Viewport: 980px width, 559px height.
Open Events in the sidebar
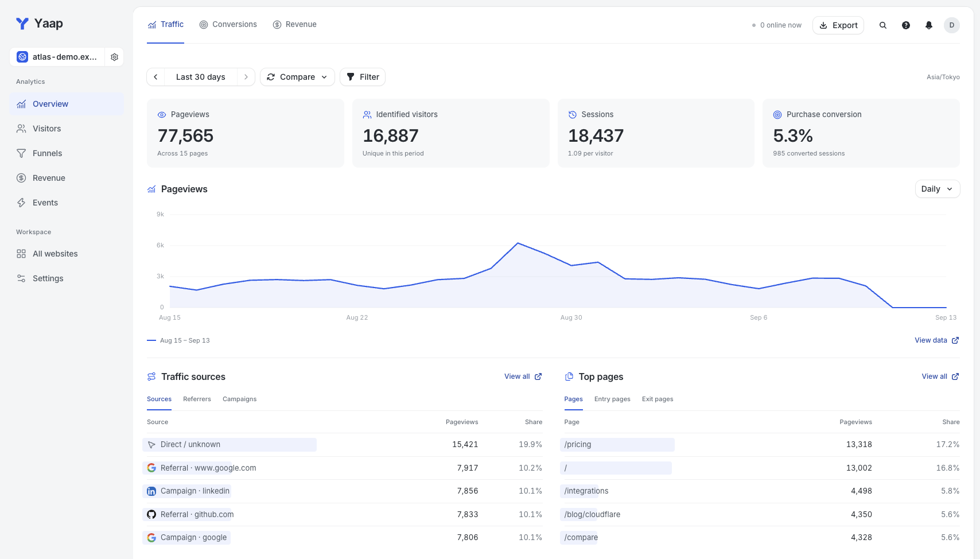[67, 203]
